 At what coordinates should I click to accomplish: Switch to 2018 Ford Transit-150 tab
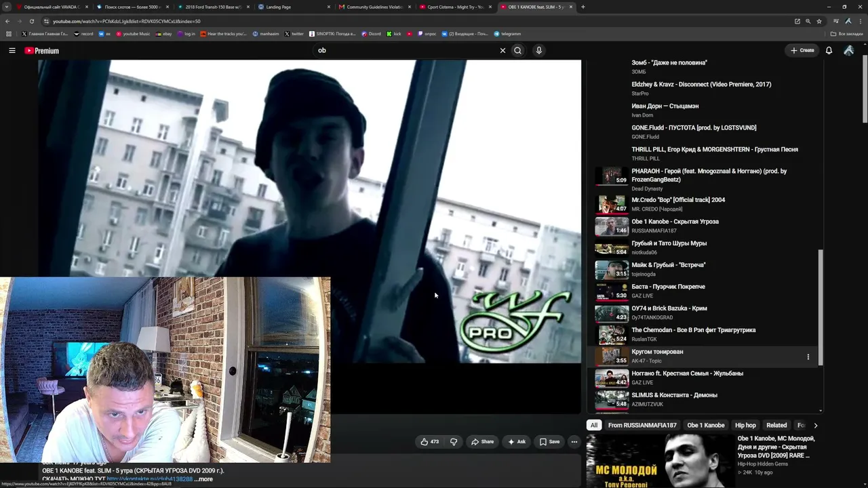(212, 7)
